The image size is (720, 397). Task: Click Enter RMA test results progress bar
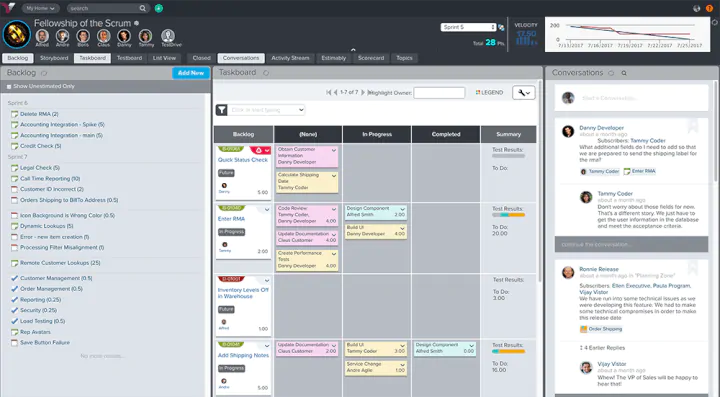pyautogui.click(x=508, y=215)
